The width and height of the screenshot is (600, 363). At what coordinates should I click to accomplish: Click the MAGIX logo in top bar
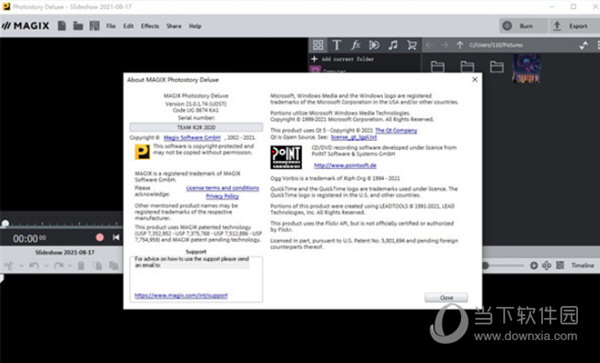(x=26, y=26)
